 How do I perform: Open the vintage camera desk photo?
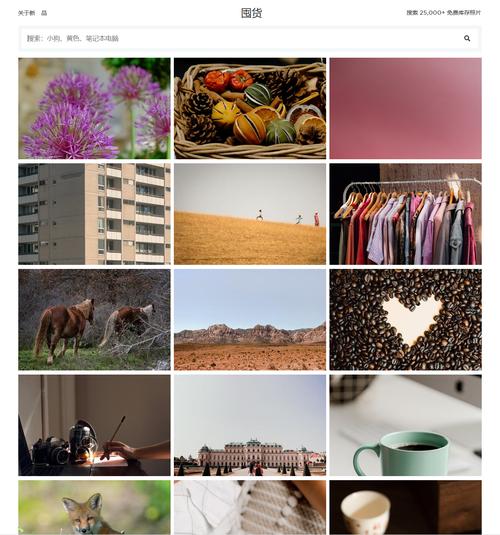click(94, 425)
